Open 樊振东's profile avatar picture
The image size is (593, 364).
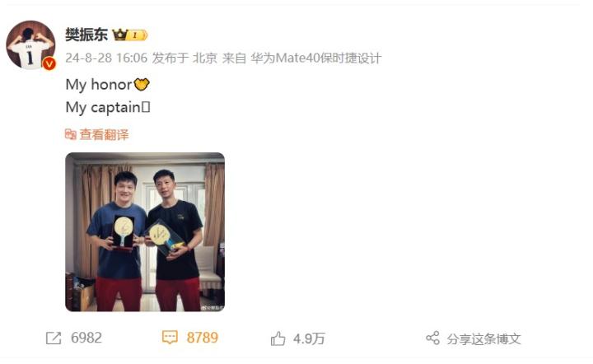[30, 45]
